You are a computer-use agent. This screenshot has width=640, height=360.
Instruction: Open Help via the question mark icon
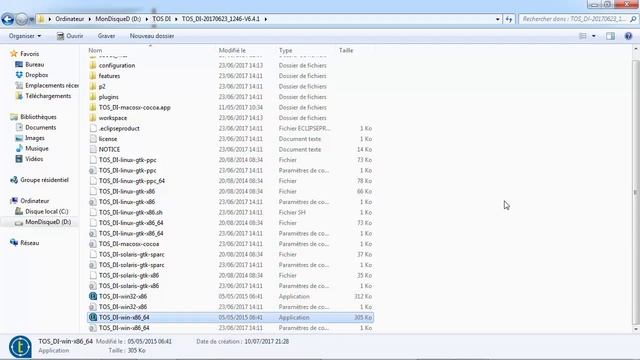[628, 36]
